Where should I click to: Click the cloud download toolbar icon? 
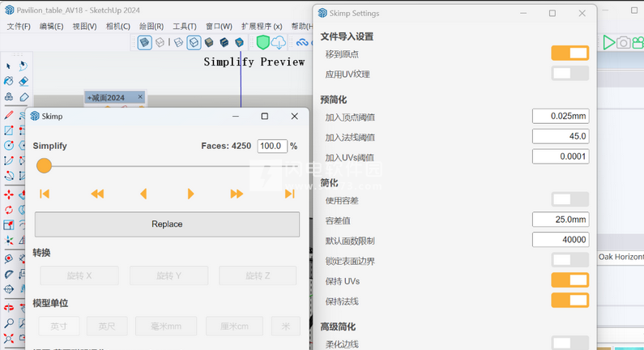point(279,42)
